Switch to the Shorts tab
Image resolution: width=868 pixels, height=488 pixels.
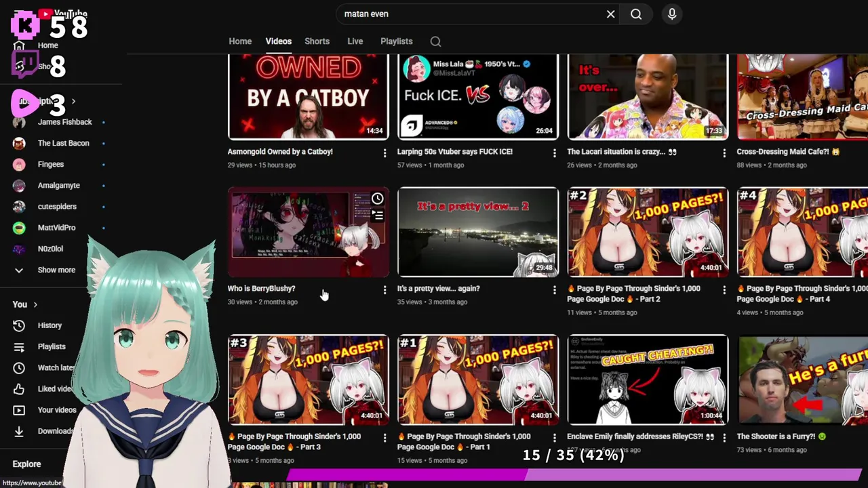point(317,41)
